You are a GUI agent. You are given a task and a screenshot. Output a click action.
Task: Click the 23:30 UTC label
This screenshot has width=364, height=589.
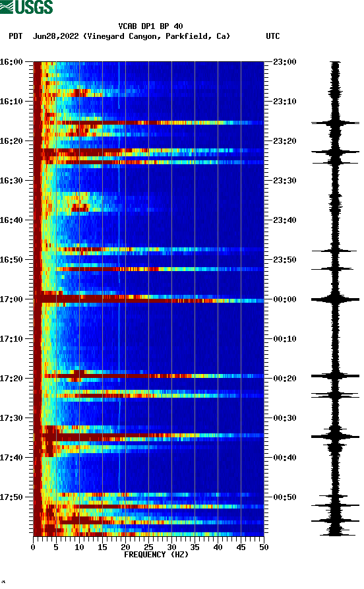tap(285, 180)
